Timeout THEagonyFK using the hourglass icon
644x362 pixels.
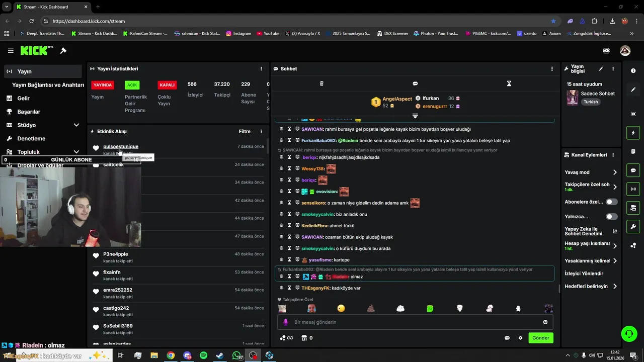(x=289, y=288)
